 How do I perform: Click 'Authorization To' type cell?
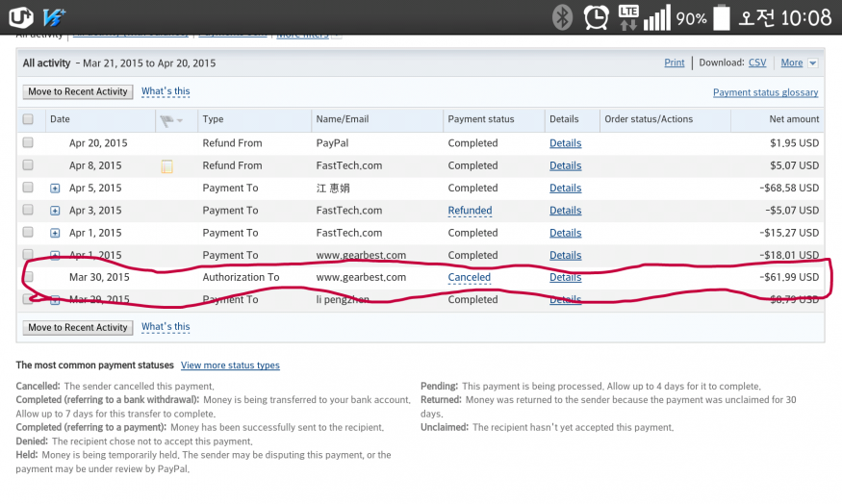coord(242,278)
